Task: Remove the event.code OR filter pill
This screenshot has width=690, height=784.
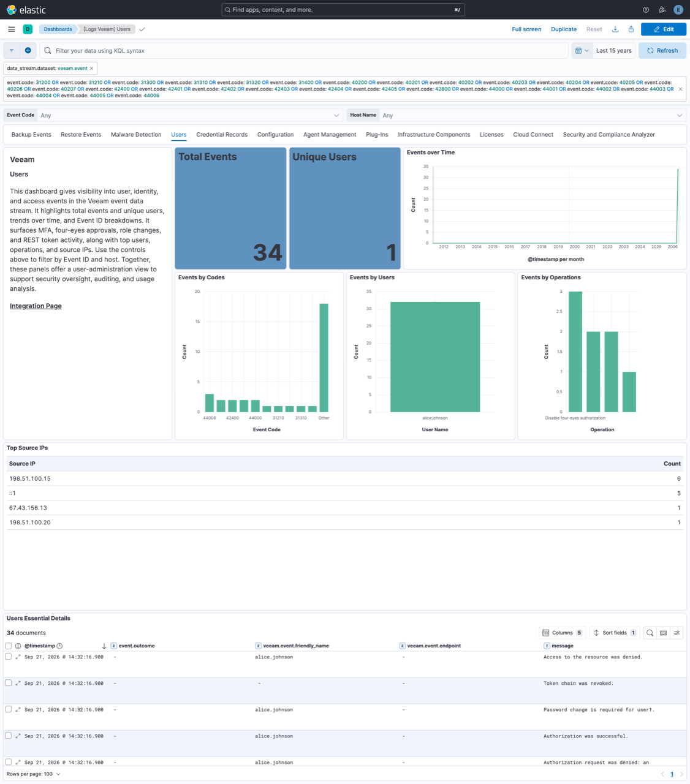Action: click(680, 89)
